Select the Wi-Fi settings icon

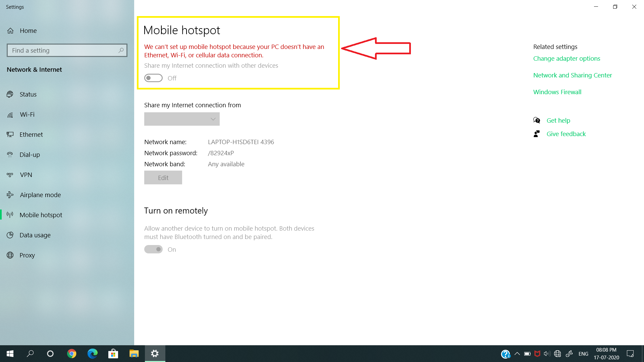click(10, 115)
